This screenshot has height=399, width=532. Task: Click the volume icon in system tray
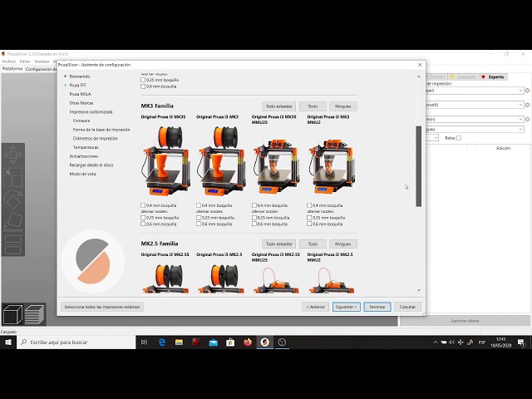pos(451,342)
